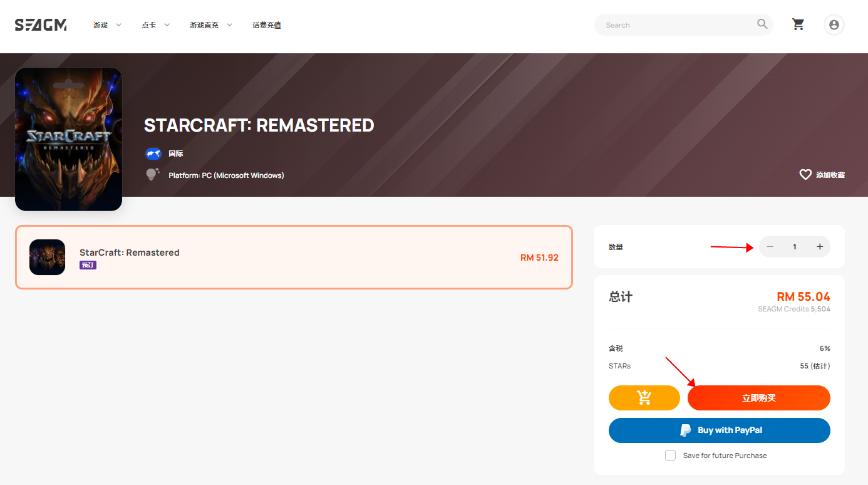
Task: Click 添加收藏 add to favorites text
Action: pyautogui.click(x=830, y=175)
